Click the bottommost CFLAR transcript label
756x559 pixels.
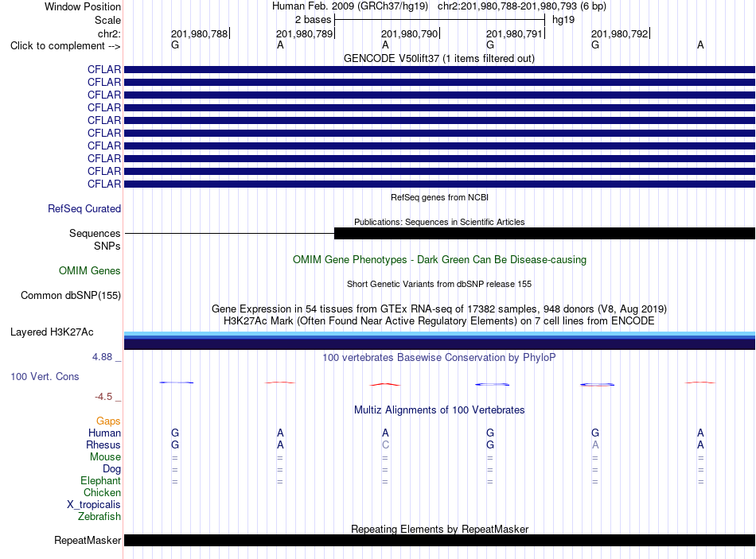click(104, 184)
